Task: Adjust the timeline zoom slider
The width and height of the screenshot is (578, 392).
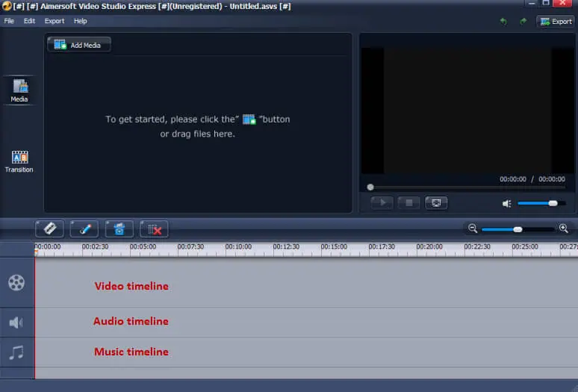Action: click(x=518, y=229)
